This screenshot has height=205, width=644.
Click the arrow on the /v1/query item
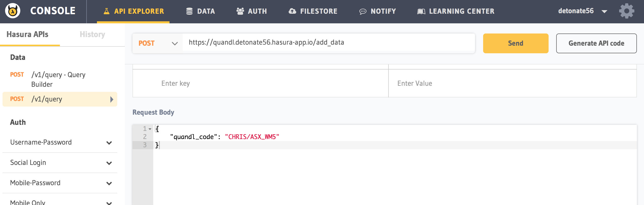(112, 99)
